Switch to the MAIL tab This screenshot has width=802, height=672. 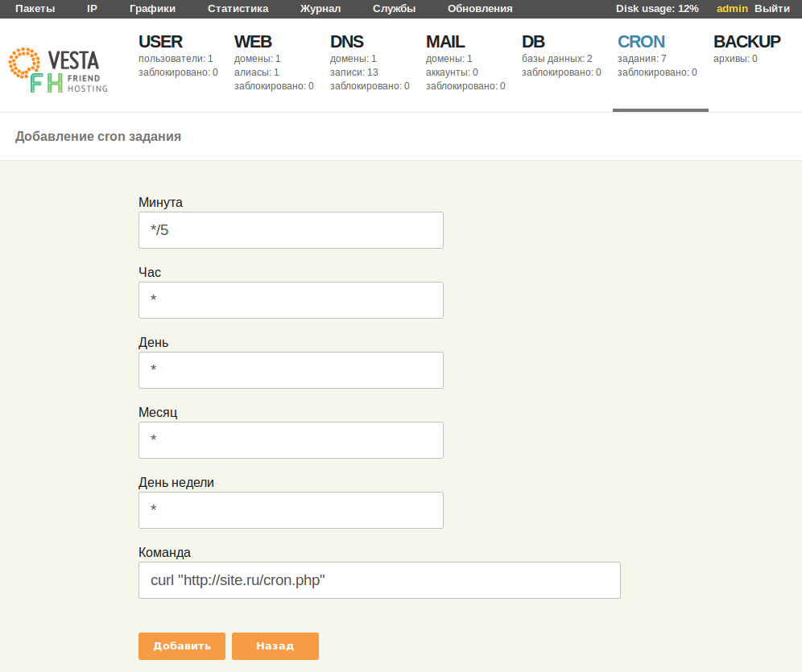(445, 41)
